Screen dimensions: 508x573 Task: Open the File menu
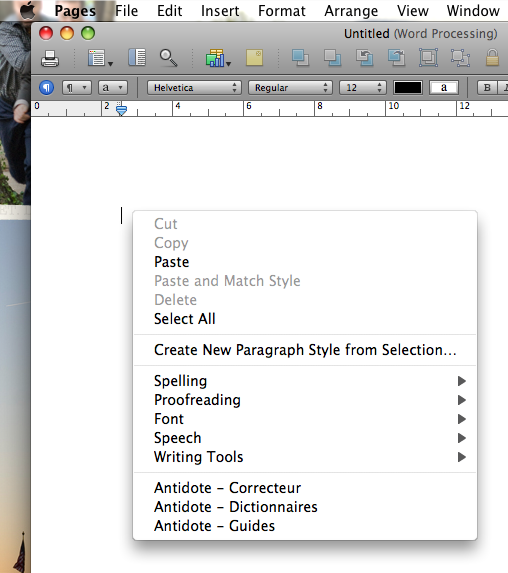coord(126,11)
